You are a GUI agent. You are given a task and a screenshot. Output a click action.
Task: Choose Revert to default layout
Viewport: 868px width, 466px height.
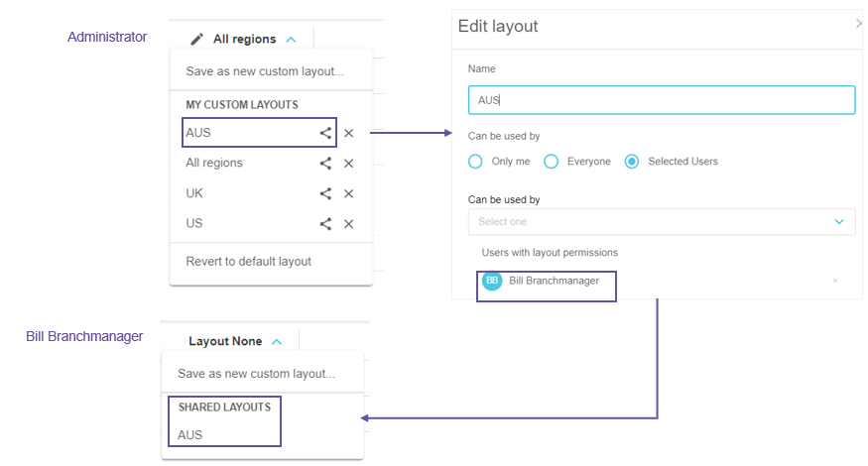click(x=249, y=262)
